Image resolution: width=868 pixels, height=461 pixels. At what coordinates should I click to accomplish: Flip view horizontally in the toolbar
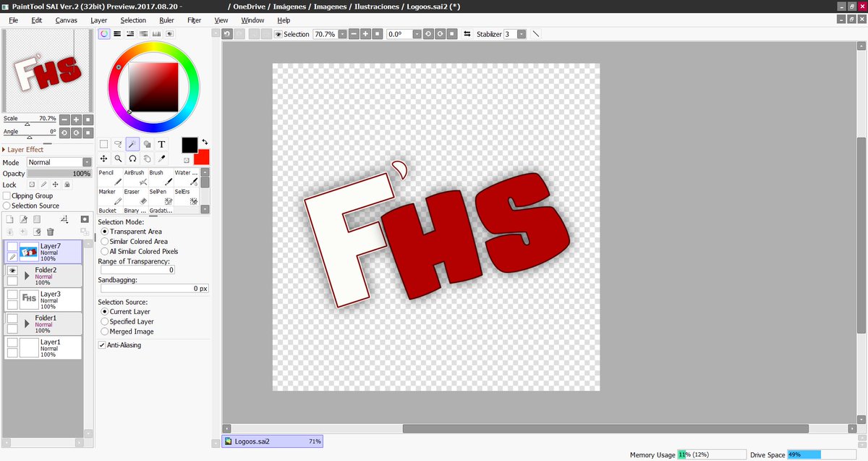(467, 34)
